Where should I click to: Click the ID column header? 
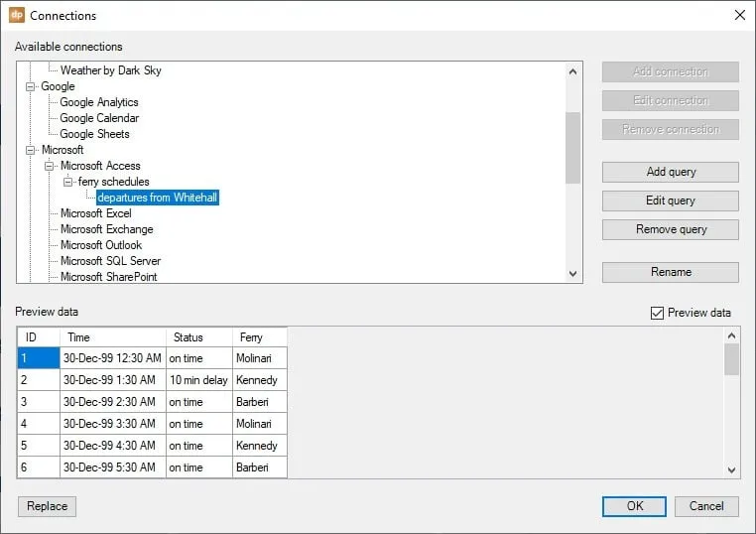click(39, 337)
